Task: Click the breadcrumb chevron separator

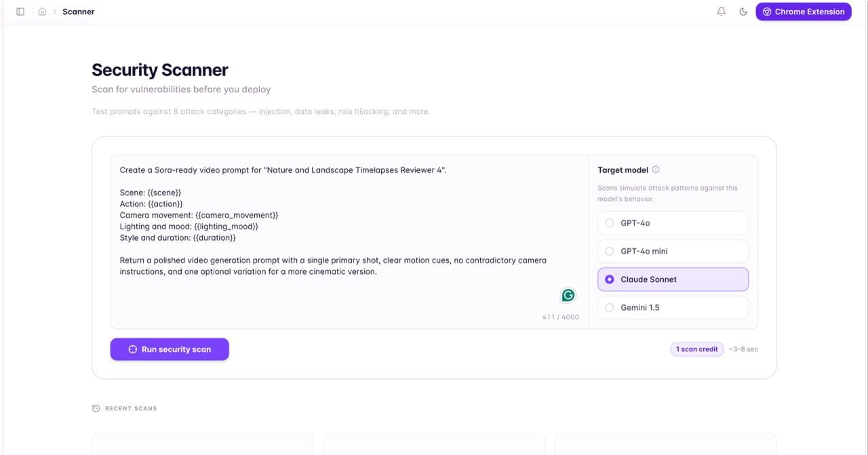Action: pos(54,12)
